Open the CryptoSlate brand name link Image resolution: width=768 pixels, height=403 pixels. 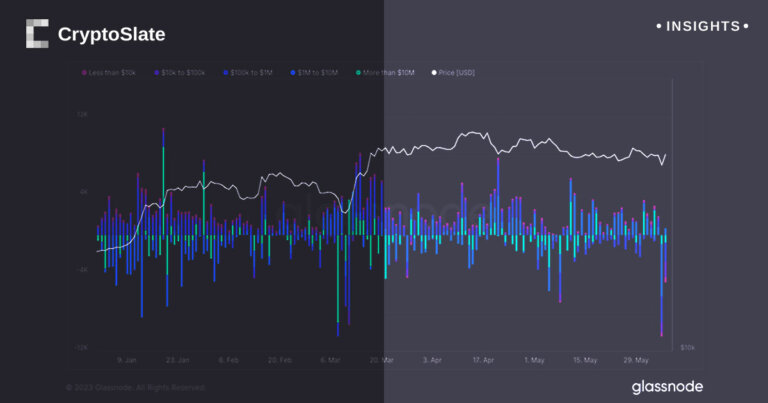tap(112, 34)
